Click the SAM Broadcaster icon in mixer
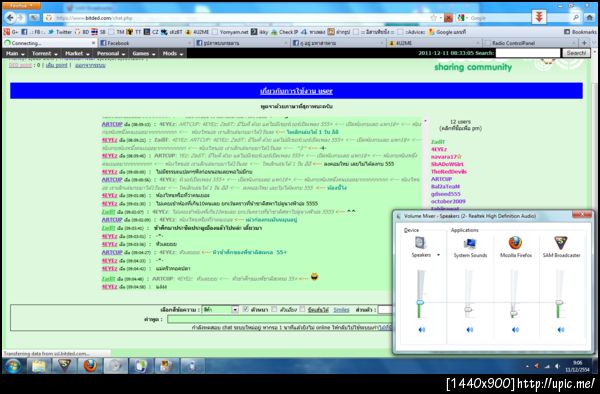The width and height of the screenshot is (600, 394). [x=561, y=243]
